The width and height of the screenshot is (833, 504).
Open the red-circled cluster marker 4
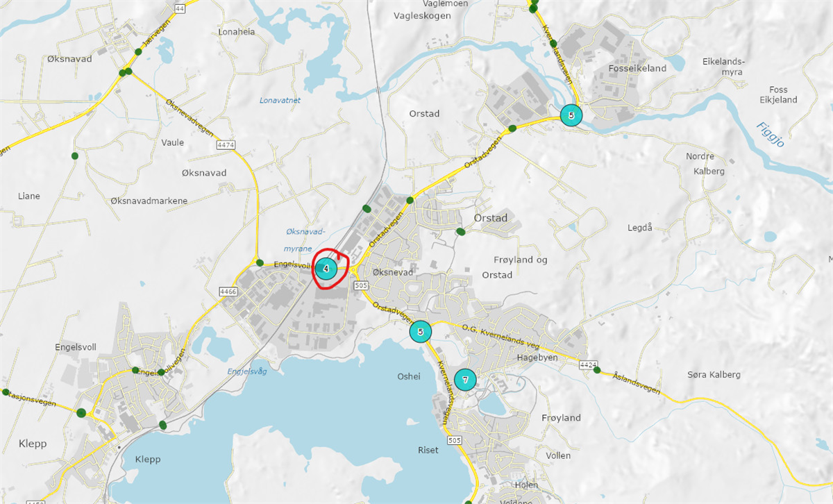326,268
